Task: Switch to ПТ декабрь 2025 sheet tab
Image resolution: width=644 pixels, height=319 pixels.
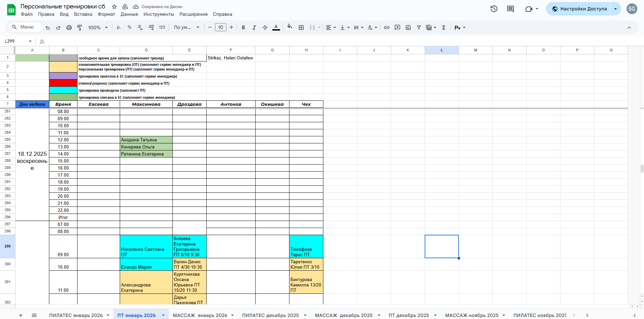Action: [409, 315]
